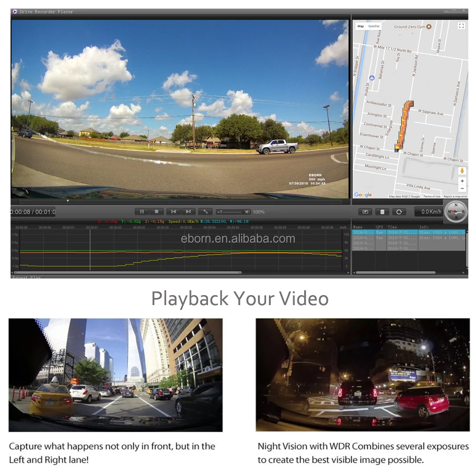Click the volume slider track
The width and height of the screenshot is (476, 476).
(x=231, y=212)
